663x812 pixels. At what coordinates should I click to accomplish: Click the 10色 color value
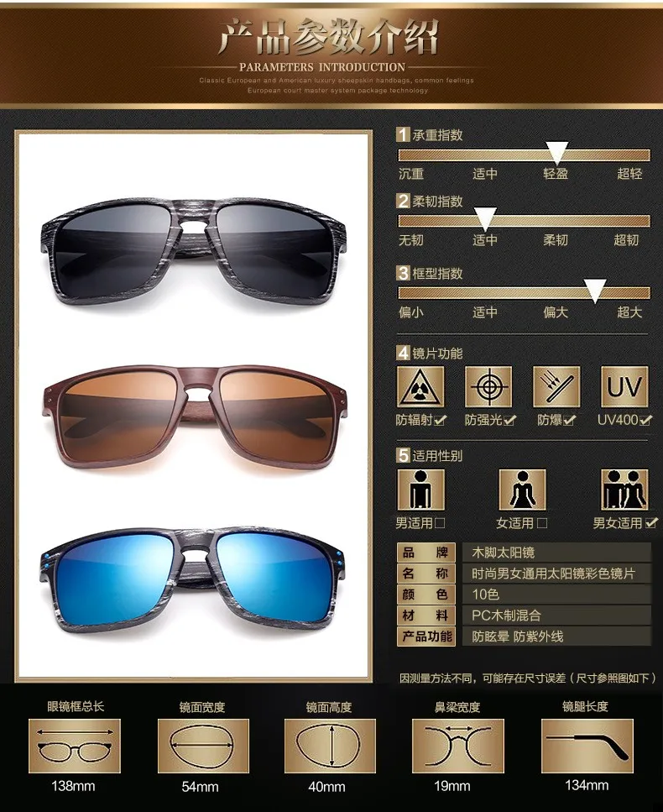(485, 594)
